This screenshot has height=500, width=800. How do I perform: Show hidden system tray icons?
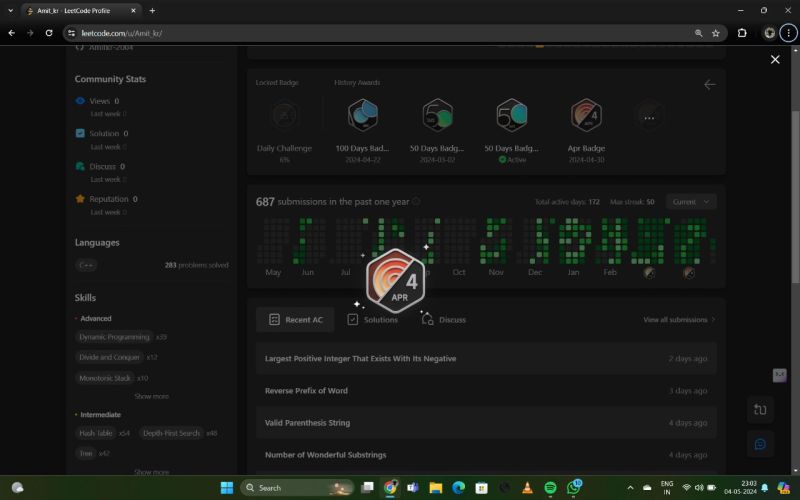click(630, 488)
